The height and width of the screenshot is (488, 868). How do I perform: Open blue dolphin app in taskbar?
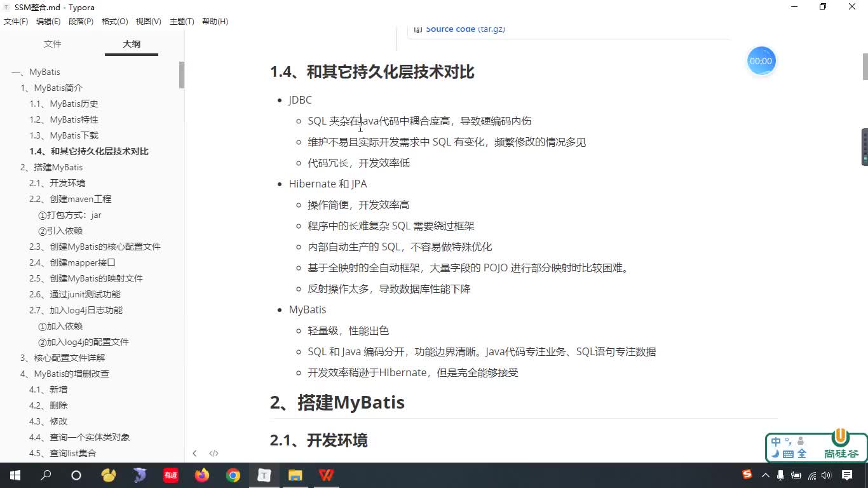point(140,475)
